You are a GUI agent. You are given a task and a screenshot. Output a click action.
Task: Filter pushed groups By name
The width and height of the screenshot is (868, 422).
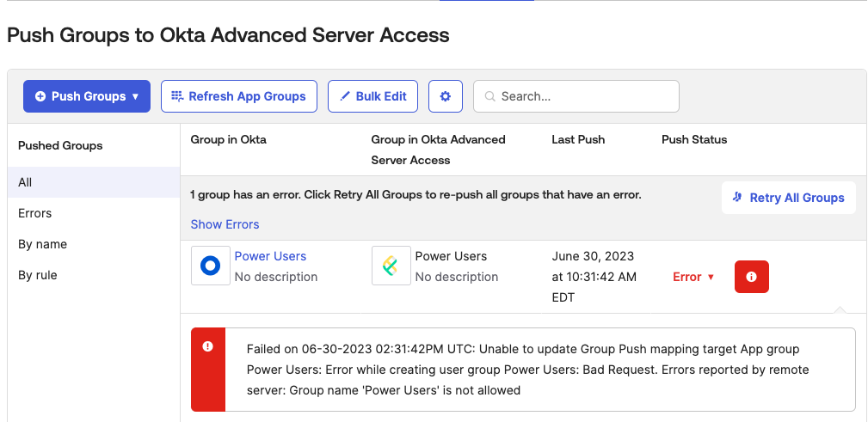tap(42, 244)
